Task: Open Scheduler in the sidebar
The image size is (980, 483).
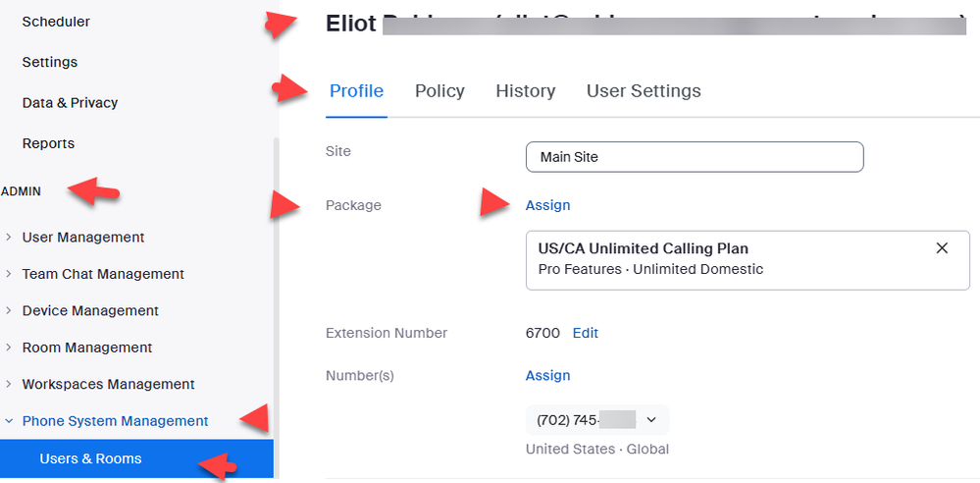Action: click(56, 21)
